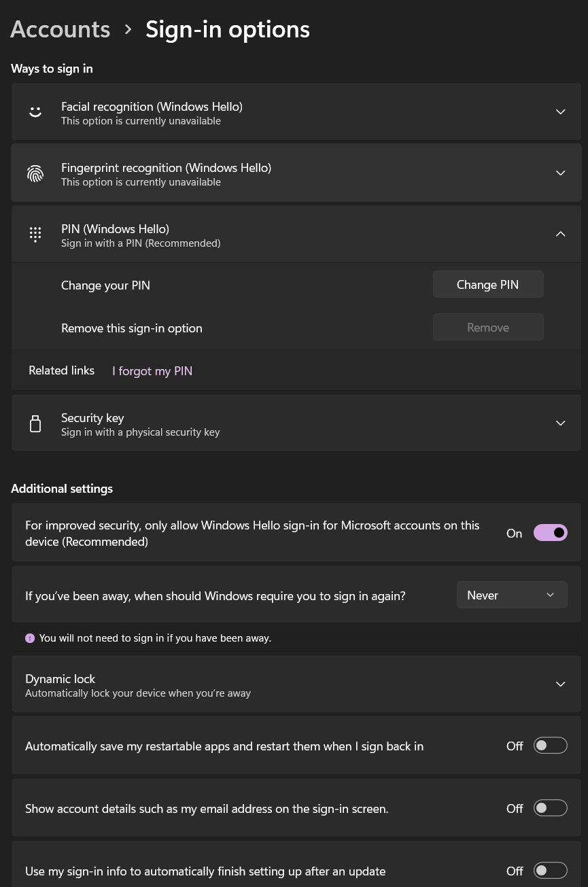Click the Remove sign-in option button
Viewport: 588px width, 887px height.
coord(487,327)
